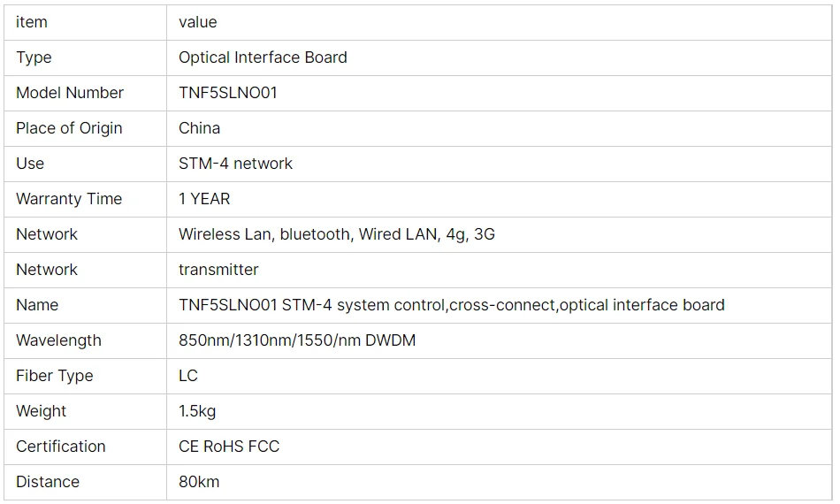The width and height of the screenshot is (840, 504).
Task: Select the "LC" fiber type value
Action: (188, 376)
